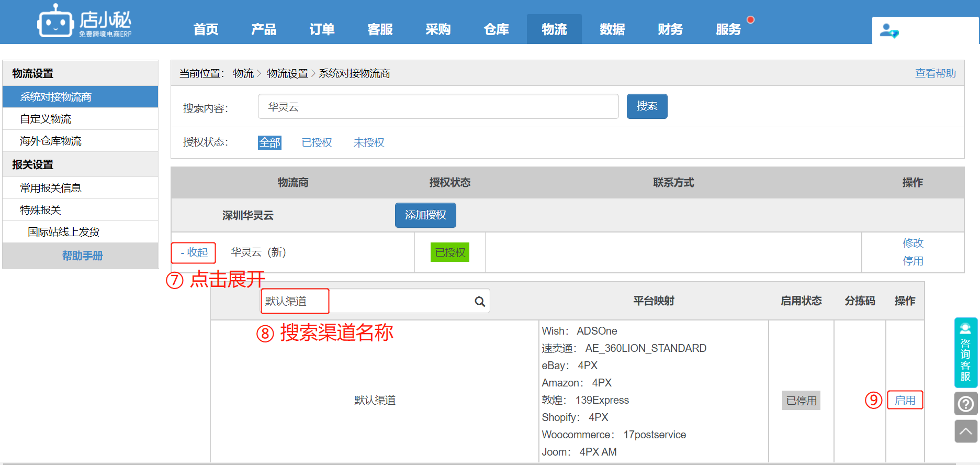Viewport: 980px width, 465px height.
Task: Click the 搜索 button
Action: click(647, 106)
